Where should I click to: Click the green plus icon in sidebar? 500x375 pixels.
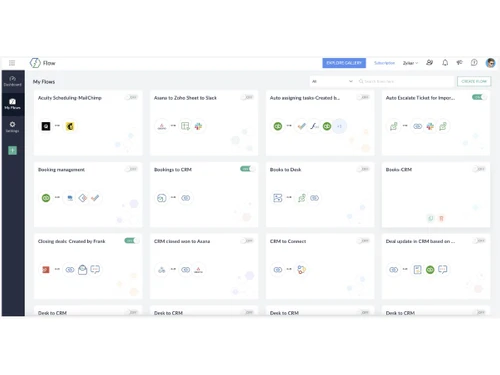click(13, 150)
